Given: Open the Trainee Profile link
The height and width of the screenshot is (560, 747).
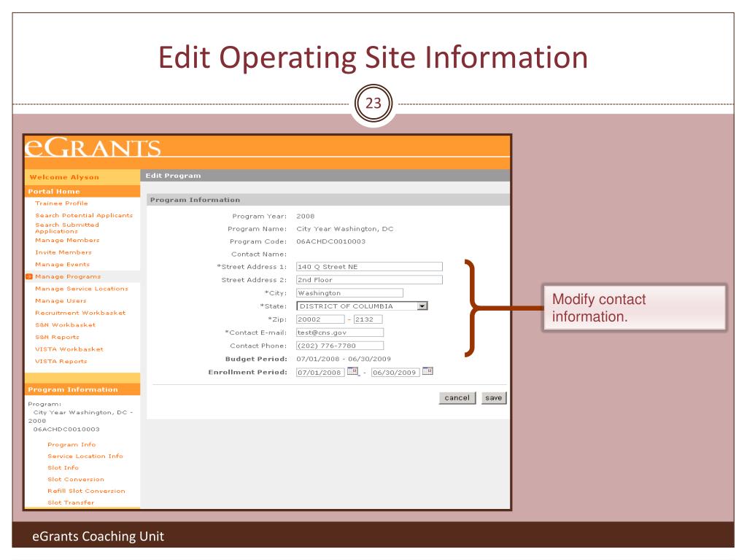Looking at the screenshot, I should 61,203.
